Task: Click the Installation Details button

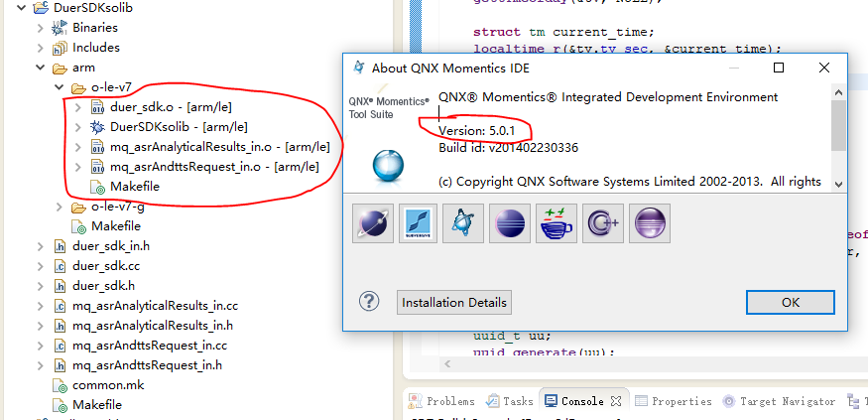Action: (453, 303)
